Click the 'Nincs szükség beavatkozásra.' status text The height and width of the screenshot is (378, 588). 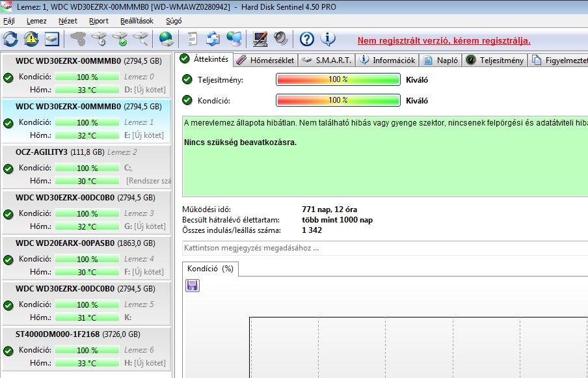pyautogui.click(x=241, y=142)
